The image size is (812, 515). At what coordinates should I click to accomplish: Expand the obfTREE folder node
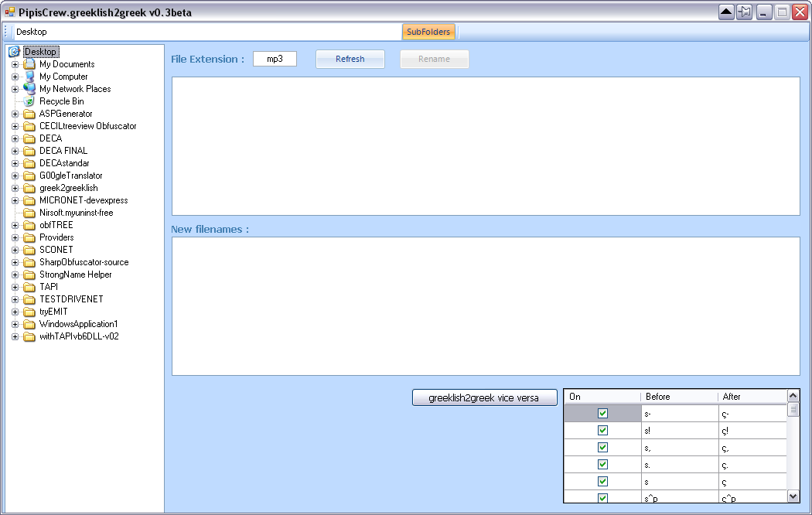click(x=15, y=225)
